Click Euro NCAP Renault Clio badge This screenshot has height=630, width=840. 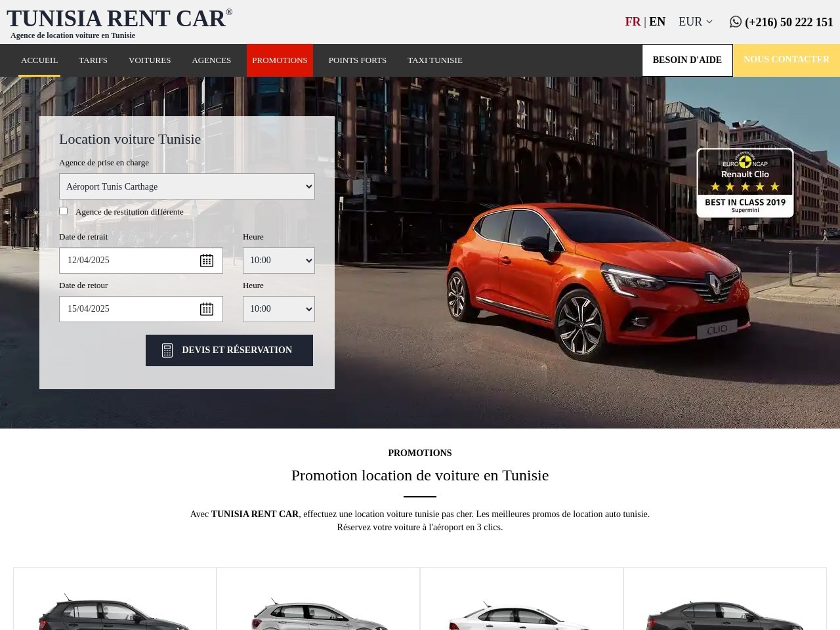coord(745,182)
